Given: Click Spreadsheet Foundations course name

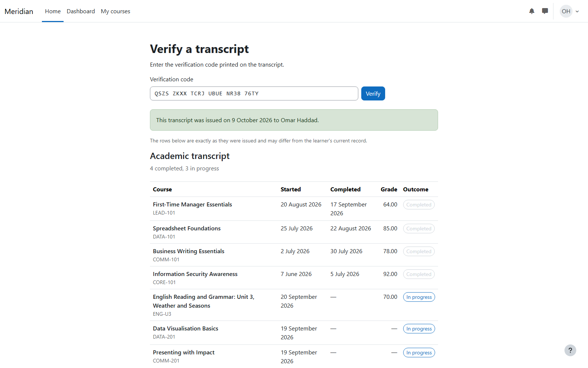Looking at the screenshot, I should tap(187, 229).
